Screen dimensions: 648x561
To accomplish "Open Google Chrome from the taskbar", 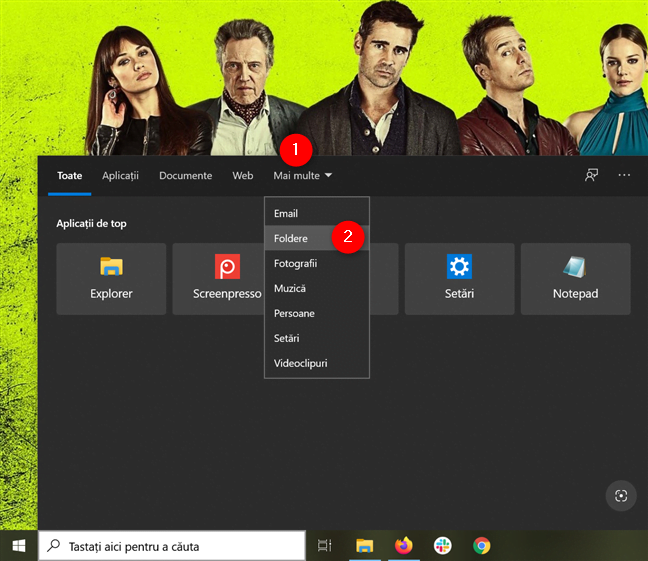I will (x=482, y=546).
